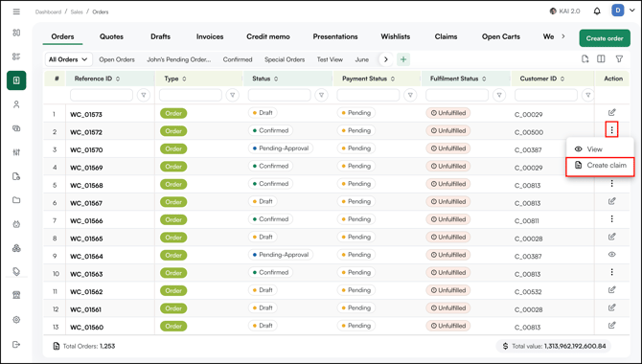Open the hamburger menu icon
The width and height of the screenshot is (642, 364).
tap(16, 11)
